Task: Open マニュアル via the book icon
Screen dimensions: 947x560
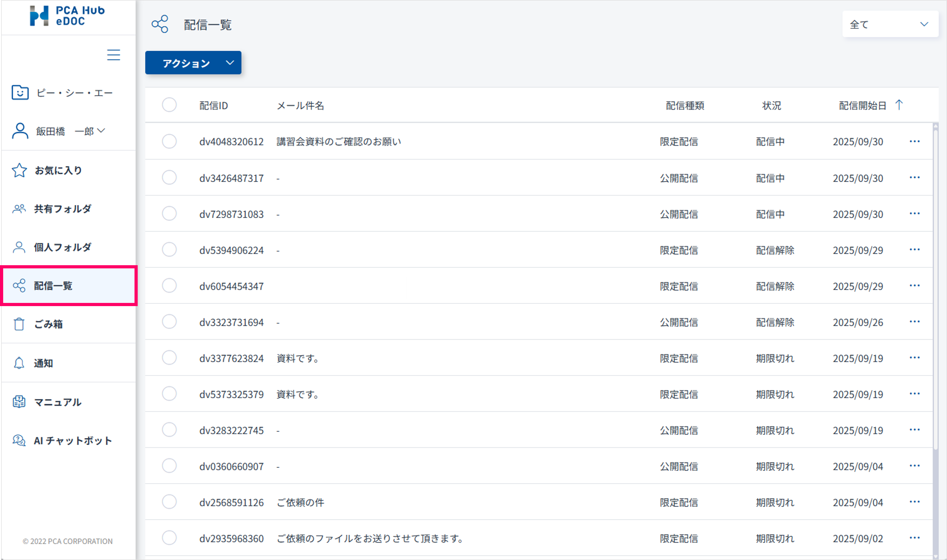Action: 19,401
